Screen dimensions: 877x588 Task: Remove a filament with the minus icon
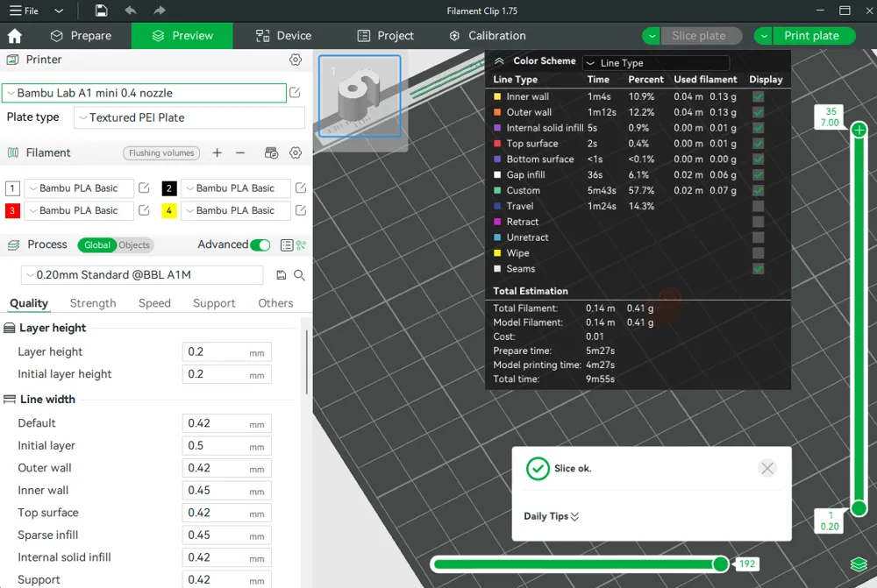(x=240, y=152)
